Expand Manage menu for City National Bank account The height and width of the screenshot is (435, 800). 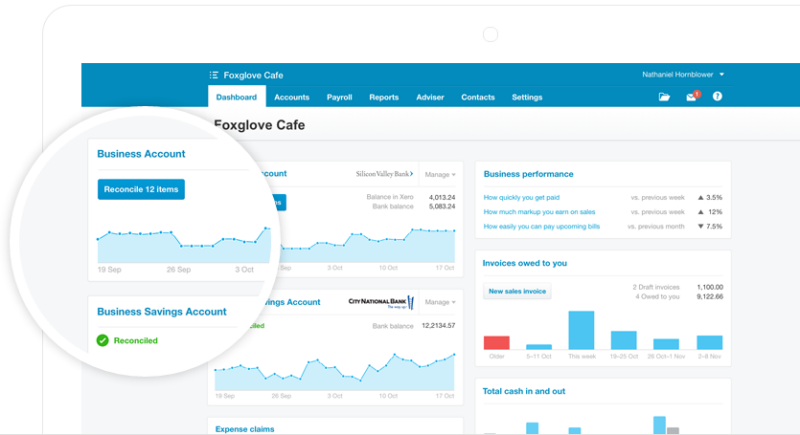tap(440, 302)
